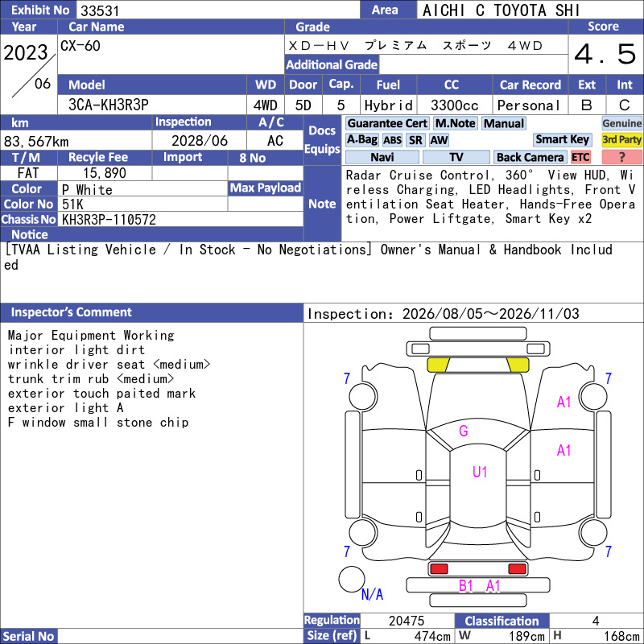Click the red ETC badge
This screenshot has width=644, height=644.
580,157
